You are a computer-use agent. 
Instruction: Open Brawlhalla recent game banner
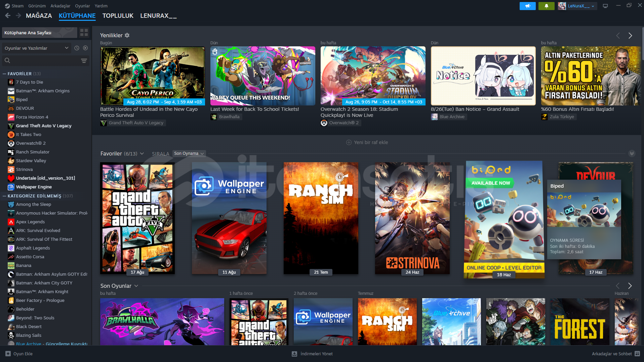(162, 321)
